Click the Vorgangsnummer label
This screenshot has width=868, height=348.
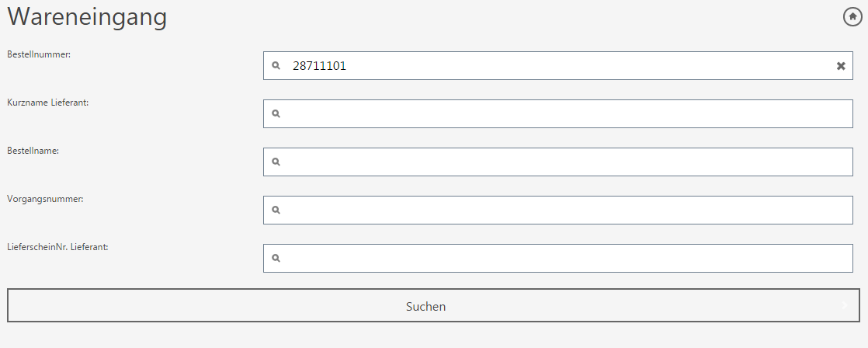[x=45, y=199]
